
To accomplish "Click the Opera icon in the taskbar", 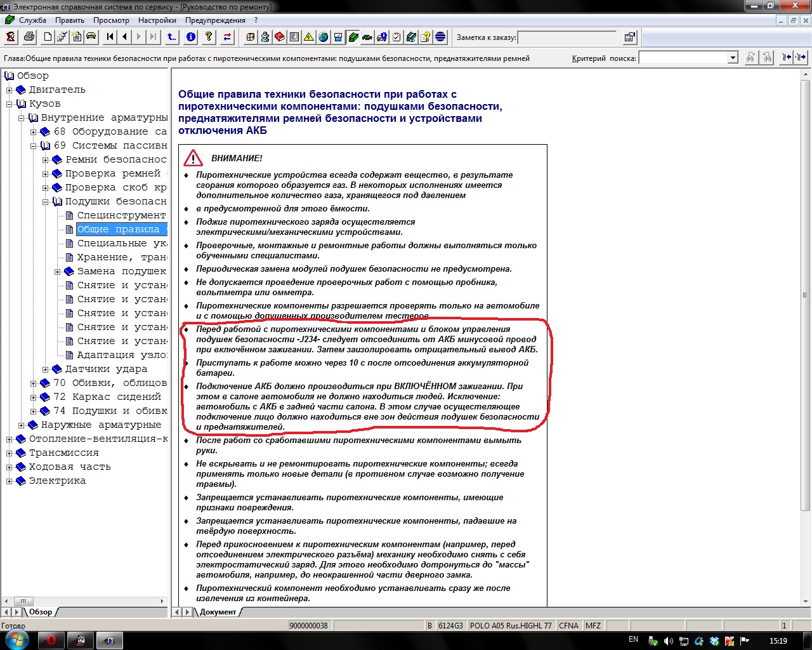I will 51,640.
